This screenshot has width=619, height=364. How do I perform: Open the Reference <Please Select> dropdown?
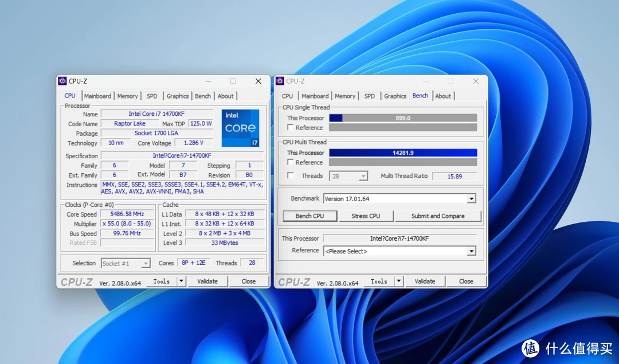coord(471,251)
